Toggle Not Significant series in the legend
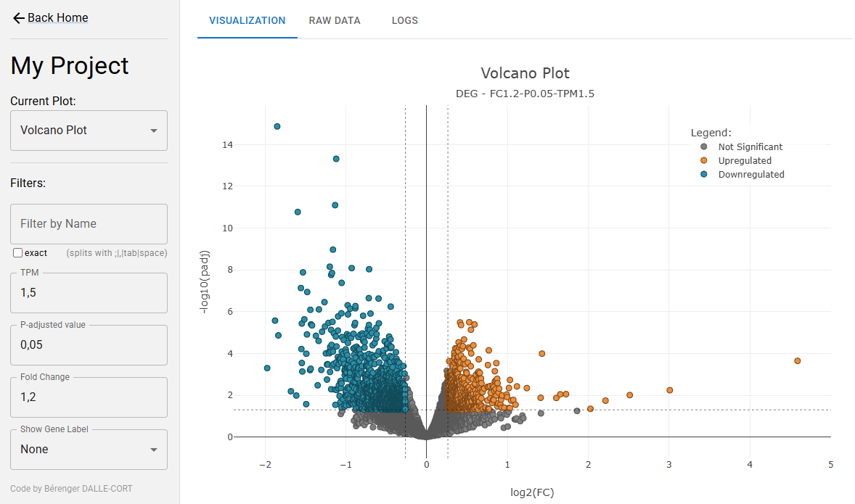Viewport: 855px width, 504px height. [750, 146]
